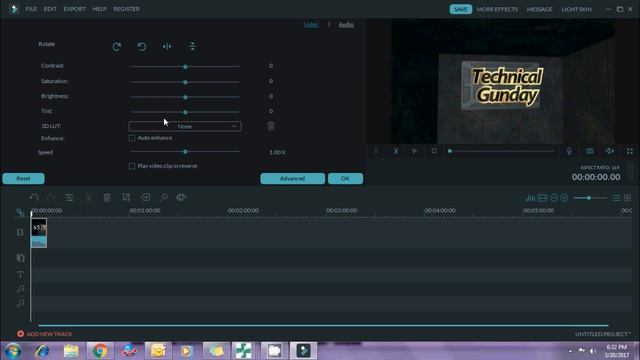640x360 pixels.
Task: Open the Advanced settings button
Action: coord(293,178)
